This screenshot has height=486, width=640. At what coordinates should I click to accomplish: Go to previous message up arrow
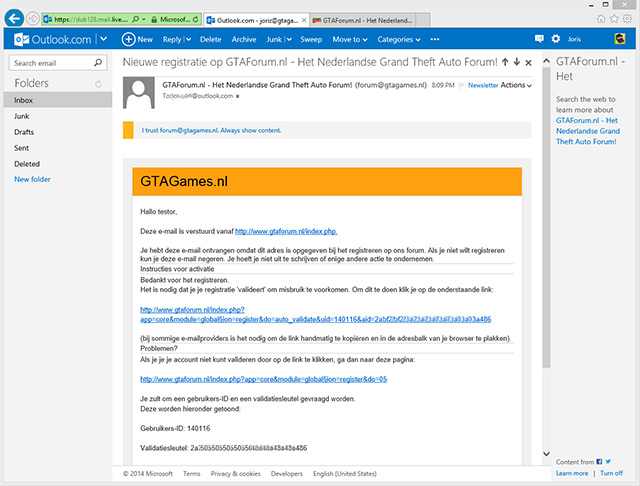(x=505, y=62)
